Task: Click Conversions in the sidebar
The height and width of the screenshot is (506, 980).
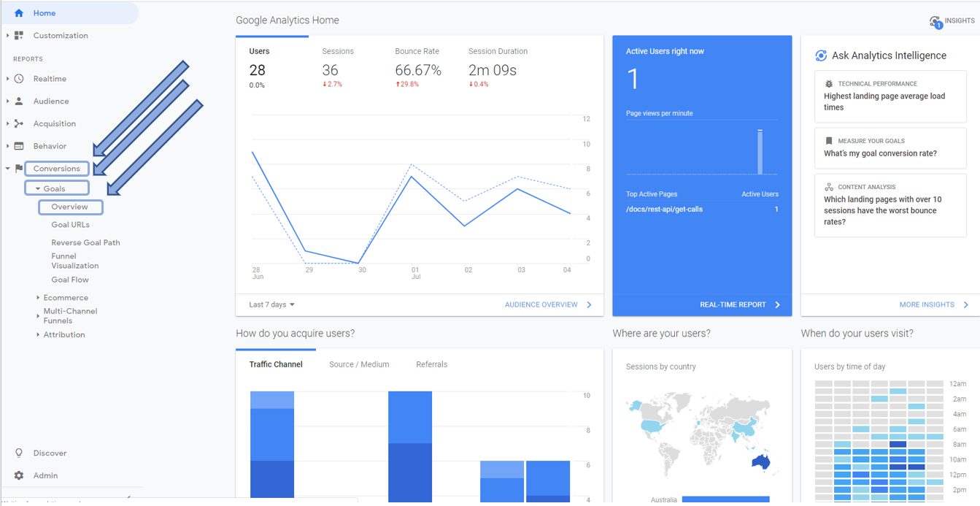Action: pos(57,169)
